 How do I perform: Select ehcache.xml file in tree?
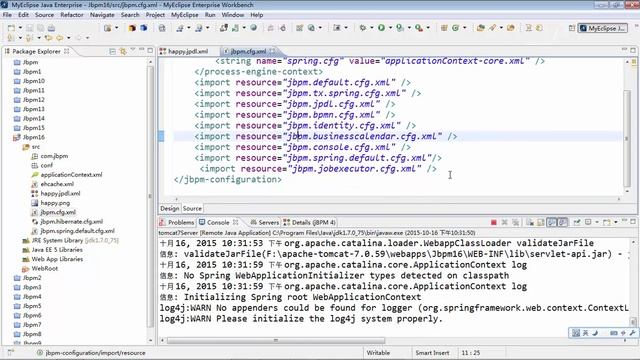[57, 184]
